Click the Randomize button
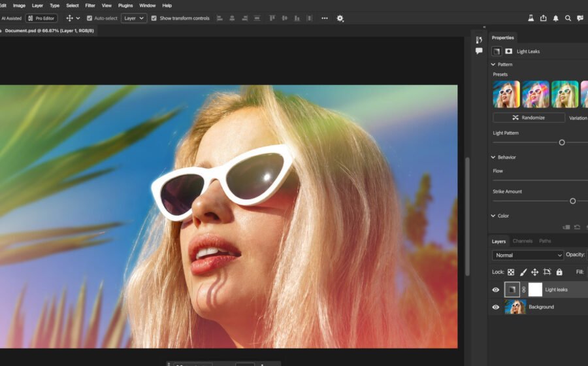This screenshot has height=366, width=588. 529,118
